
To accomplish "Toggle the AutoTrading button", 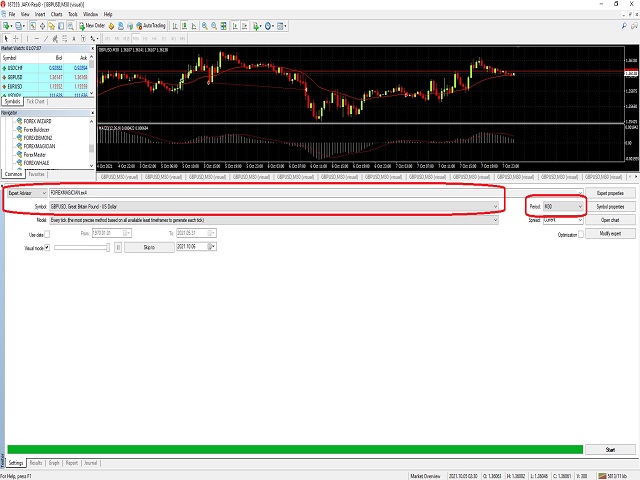I will [151, 26].
